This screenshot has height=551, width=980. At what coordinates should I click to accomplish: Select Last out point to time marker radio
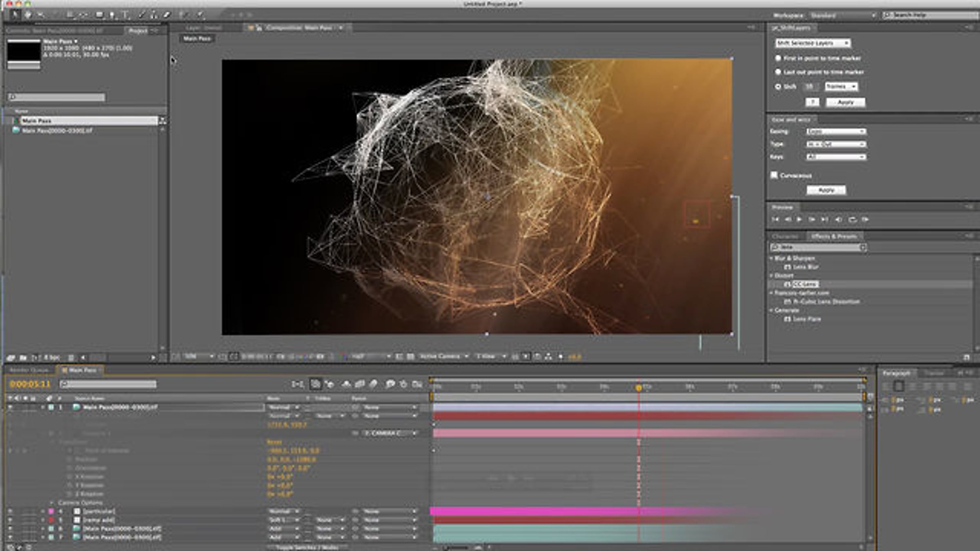(778, 72)
